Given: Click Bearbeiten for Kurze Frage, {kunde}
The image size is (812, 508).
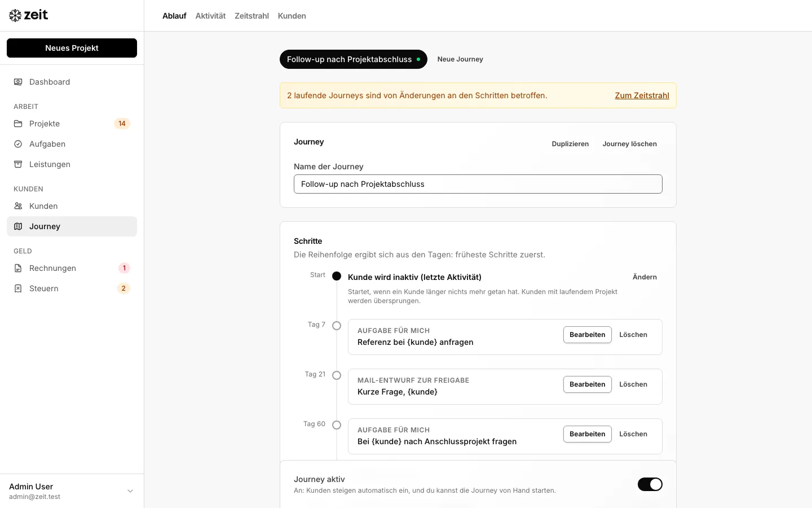Looking at the screenshot, I should point(587,384).
